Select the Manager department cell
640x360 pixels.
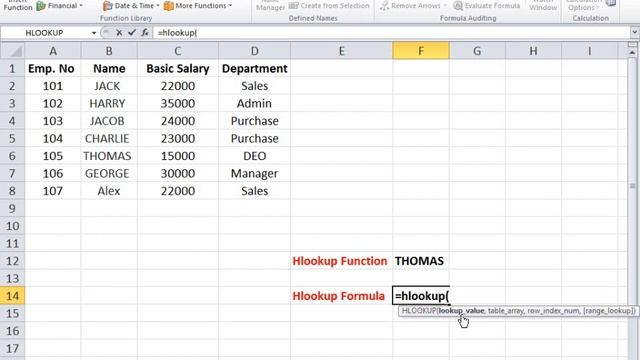pos(254,173)
